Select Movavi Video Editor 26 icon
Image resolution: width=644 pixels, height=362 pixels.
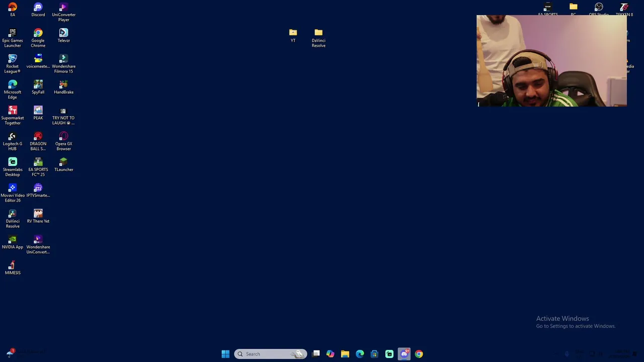coord(13,193)
